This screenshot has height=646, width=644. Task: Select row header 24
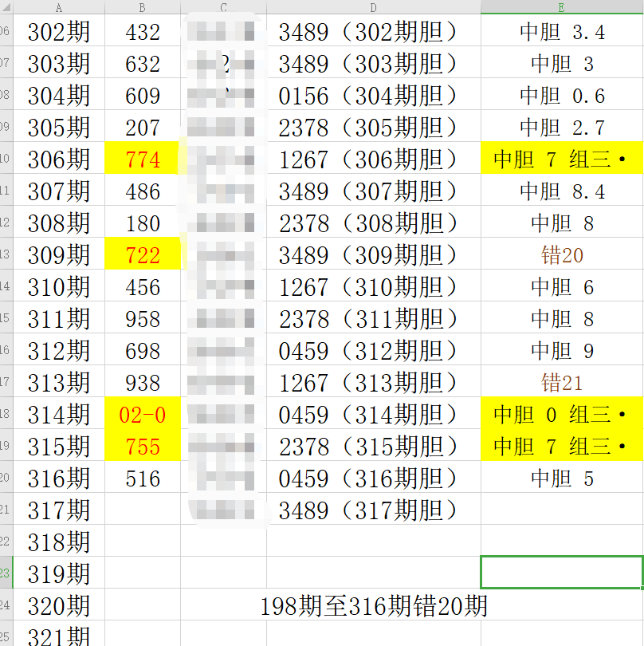(6, 605)
